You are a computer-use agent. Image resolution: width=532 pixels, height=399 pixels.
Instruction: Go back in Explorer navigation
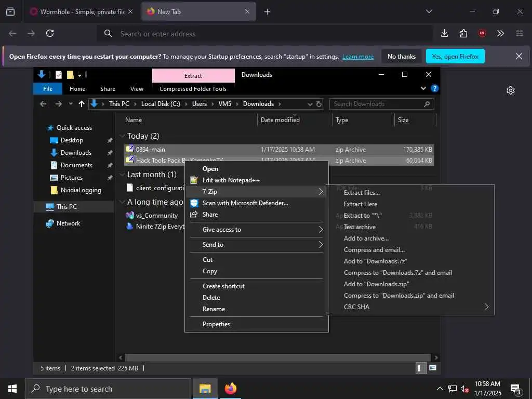click(x=43, y=104)
